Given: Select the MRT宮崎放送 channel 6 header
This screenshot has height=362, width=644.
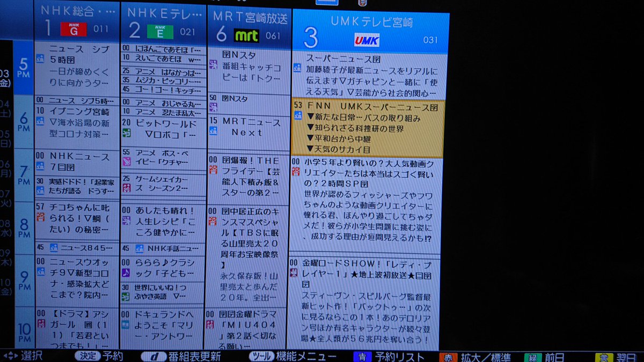Looking at the screenshot, I should pyautogui.click(x=249, y=27).
